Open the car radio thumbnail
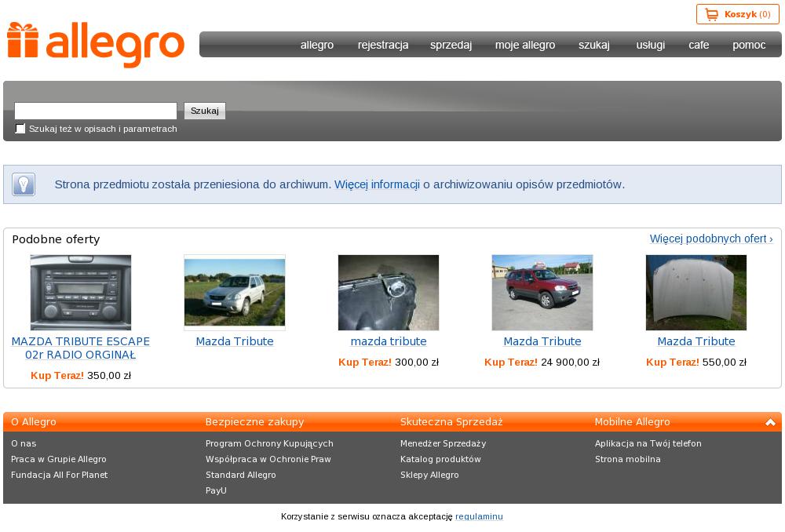The width and height of the screenshot is (785, 532). (81, 292)
